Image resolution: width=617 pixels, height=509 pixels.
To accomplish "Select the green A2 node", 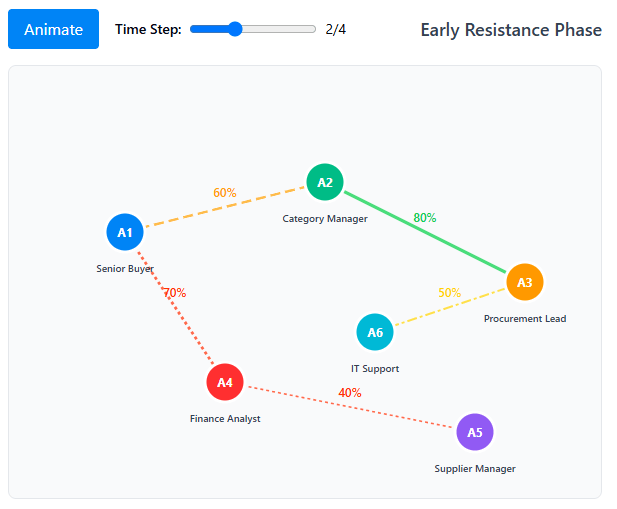I will [325, 182].
